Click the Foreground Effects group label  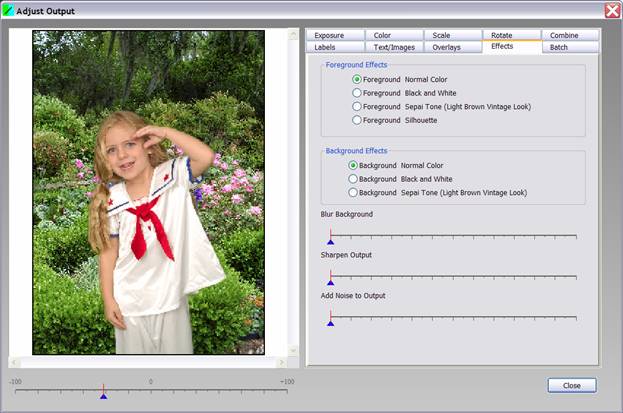tap(356, 65)
